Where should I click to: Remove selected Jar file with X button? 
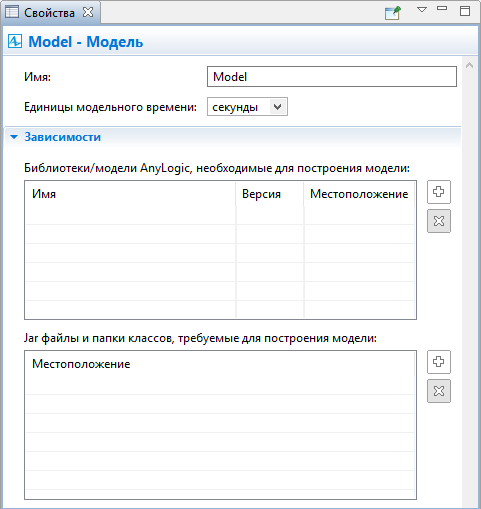(439, 391)
